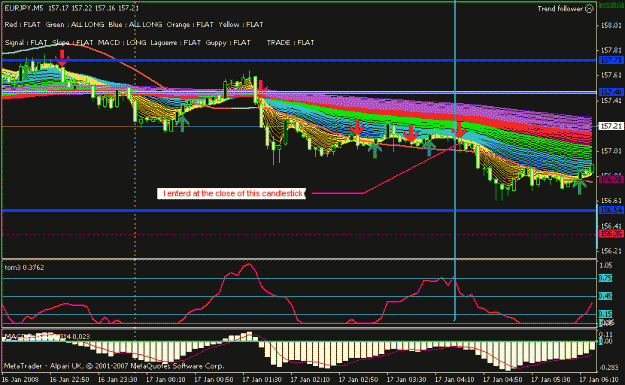Click the blue 156.54 price level tag

(611, 210)
